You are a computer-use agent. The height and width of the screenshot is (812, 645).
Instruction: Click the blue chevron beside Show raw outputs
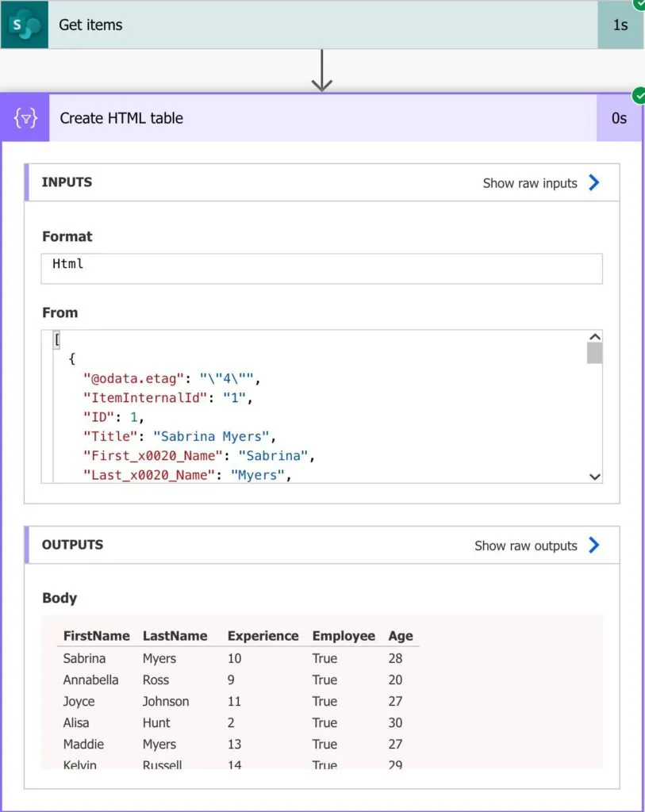pos(594,546)
